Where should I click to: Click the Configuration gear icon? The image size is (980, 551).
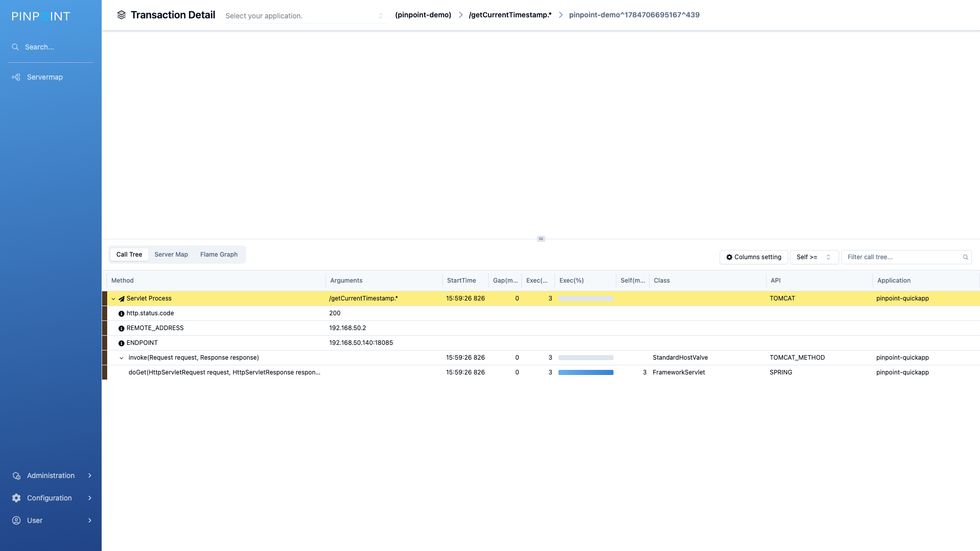point(16,498)
